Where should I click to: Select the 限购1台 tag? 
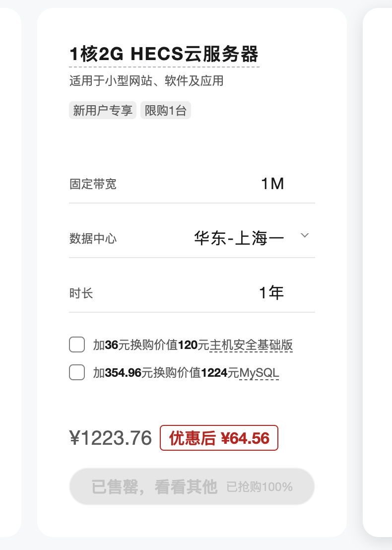click(x=166, y=111)
